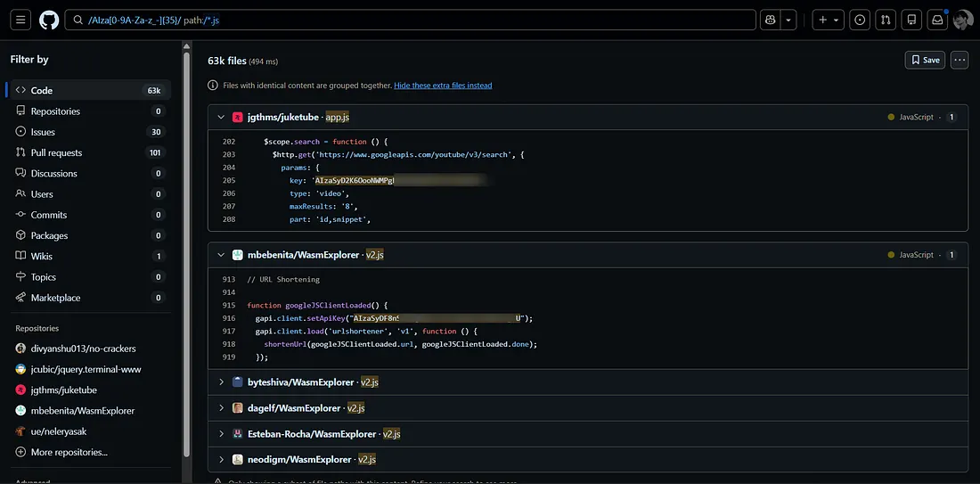Viewport: 980px width, 484px height.
Task: Open the Copilot dropdown arrow
Action: [x=788, y=20]
